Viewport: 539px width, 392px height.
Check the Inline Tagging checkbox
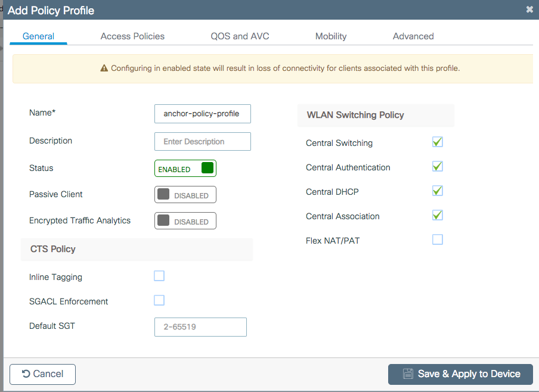[x=159, y=276]
